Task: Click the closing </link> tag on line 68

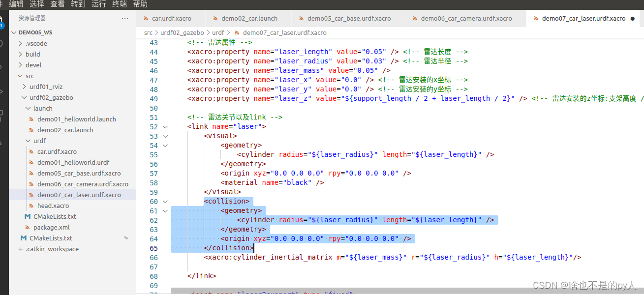Action: coord(202,276)
